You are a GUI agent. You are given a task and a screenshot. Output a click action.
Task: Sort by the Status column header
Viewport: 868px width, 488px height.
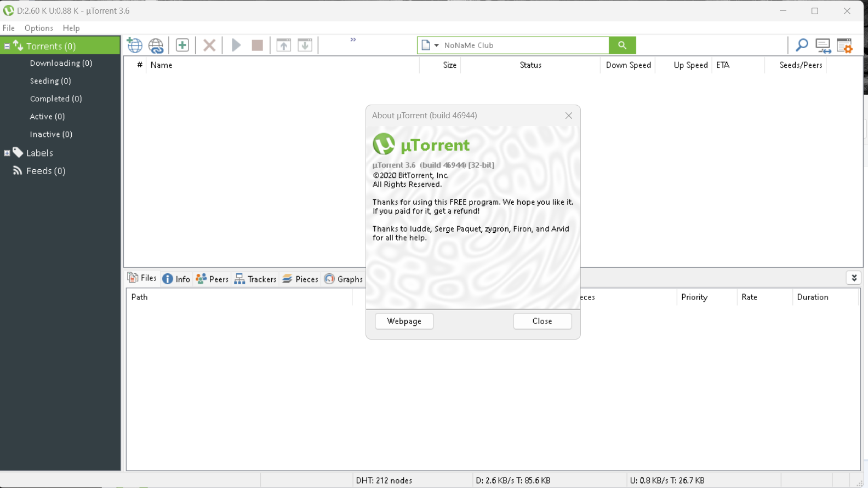[x=530, y=65]
